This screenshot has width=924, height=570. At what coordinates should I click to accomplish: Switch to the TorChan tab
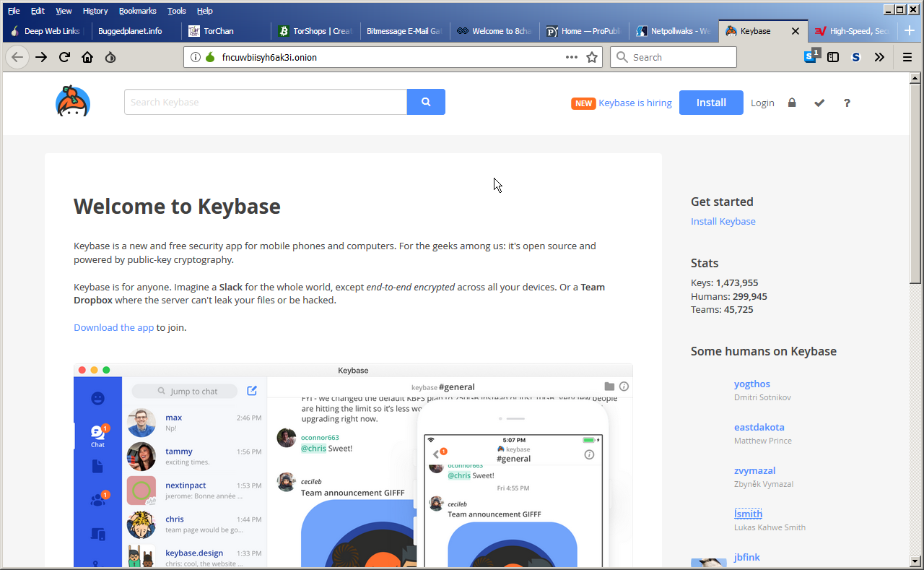[225, 31]
